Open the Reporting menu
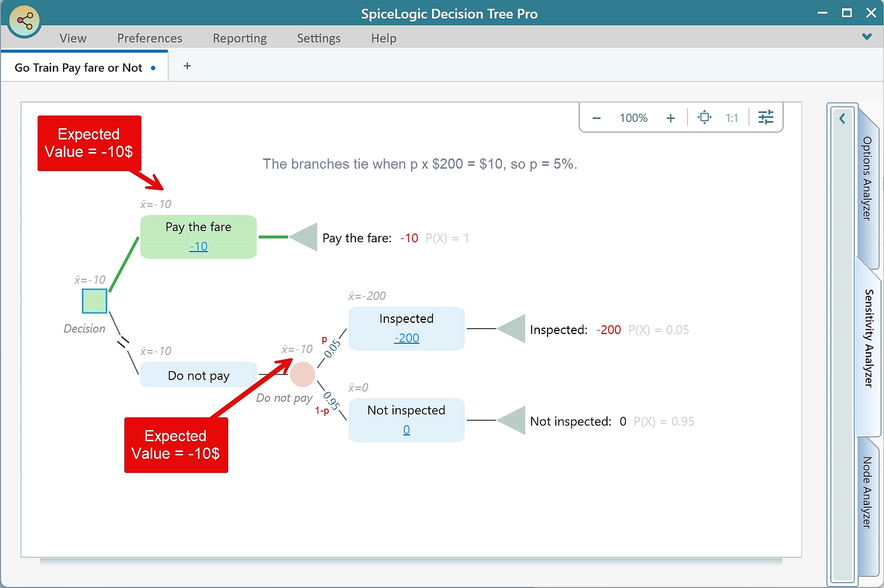 click(240, 38)
